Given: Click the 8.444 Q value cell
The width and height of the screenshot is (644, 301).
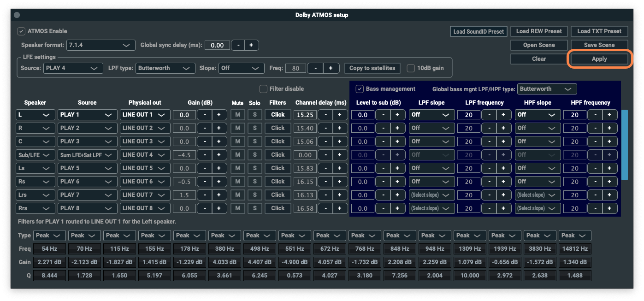Looking at the screenshot, I should [49, 276].
